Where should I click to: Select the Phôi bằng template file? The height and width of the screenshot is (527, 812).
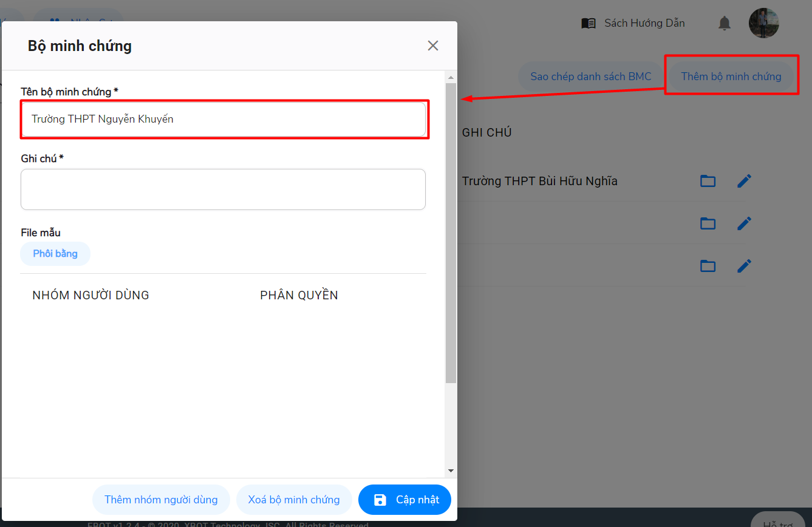click(x=55, y=254)
